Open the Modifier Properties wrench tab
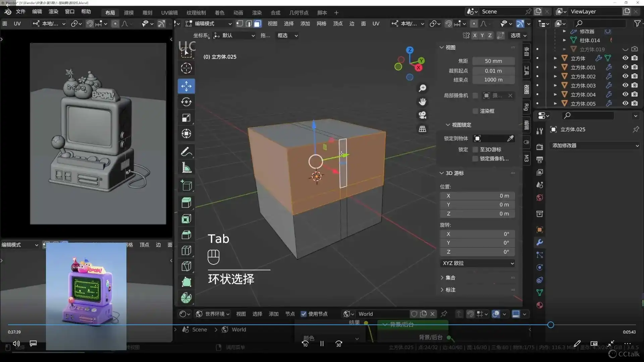Screen dimensions: 644x362 [539, 242]
